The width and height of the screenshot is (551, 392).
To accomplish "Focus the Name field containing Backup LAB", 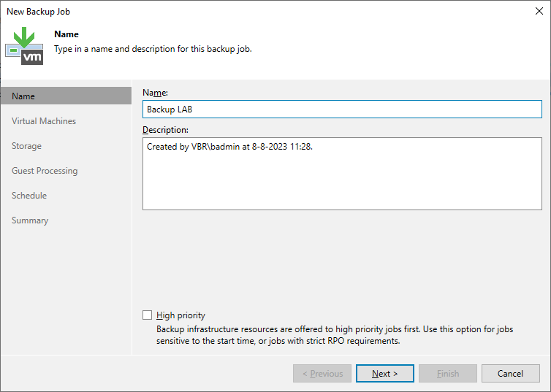I will pos(342,109).
